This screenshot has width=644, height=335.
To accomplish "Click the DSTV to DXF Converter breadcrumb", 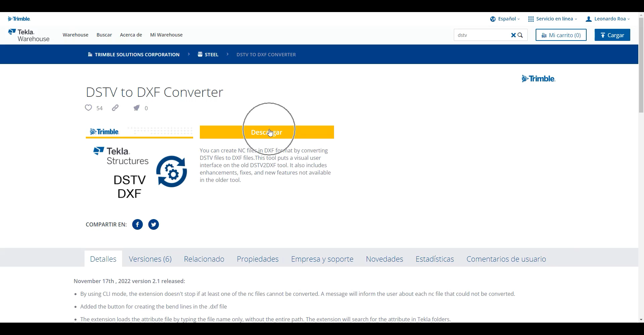I will (x=266, y=54).
